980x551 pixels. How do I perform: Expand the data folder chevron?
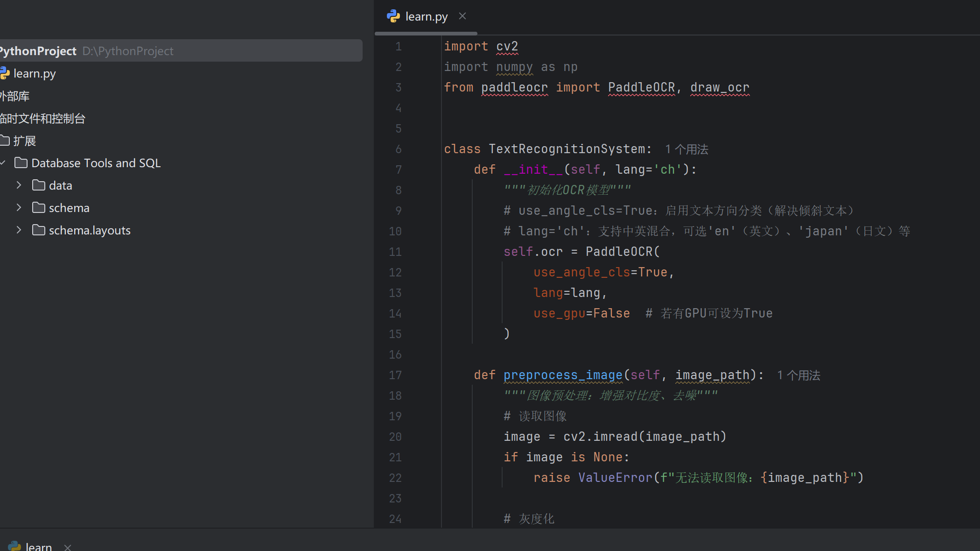coord(19,185)
